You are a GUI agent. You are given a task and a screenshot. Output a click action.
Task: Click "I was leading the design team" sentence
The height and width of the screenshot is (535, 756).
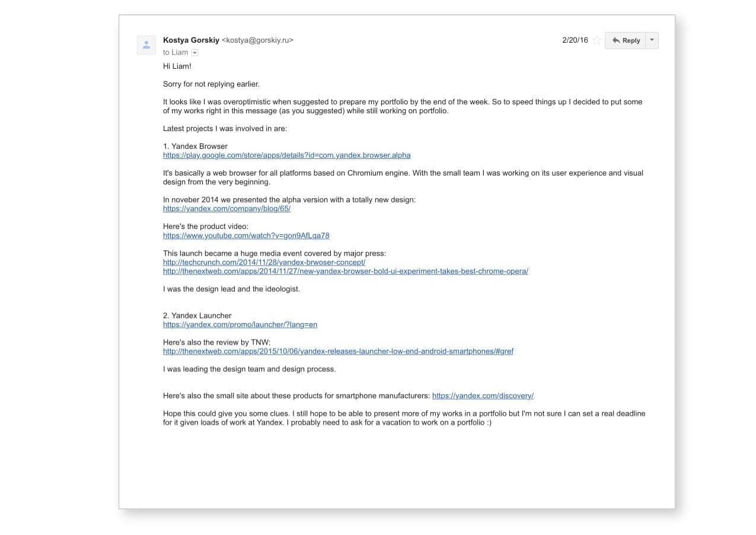point(250,369)
